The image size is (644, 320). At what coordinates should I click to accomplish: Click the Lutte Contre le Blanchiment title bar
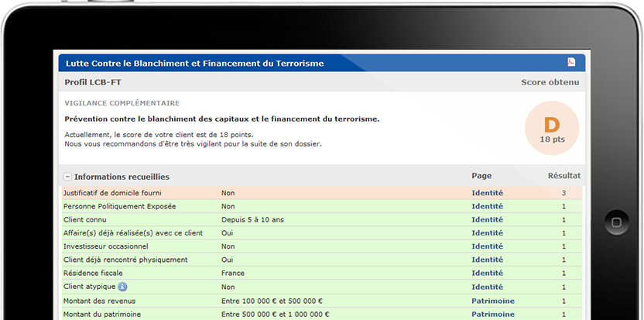(322, 64)
